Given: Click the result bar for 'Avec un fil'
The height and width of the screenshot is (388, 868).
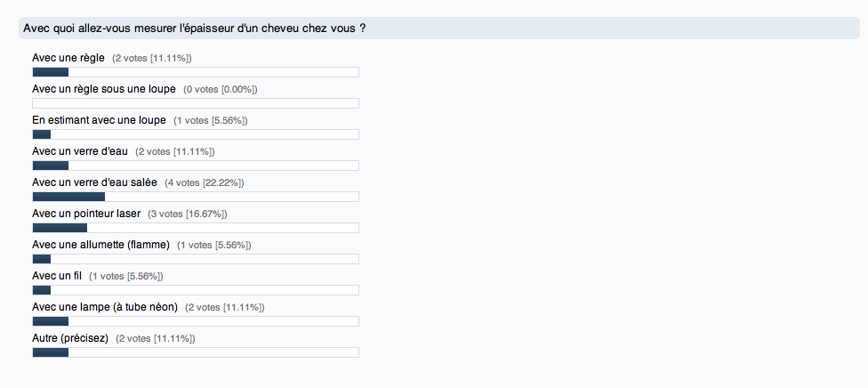Looking at the screenshot, I should [195, 290].
